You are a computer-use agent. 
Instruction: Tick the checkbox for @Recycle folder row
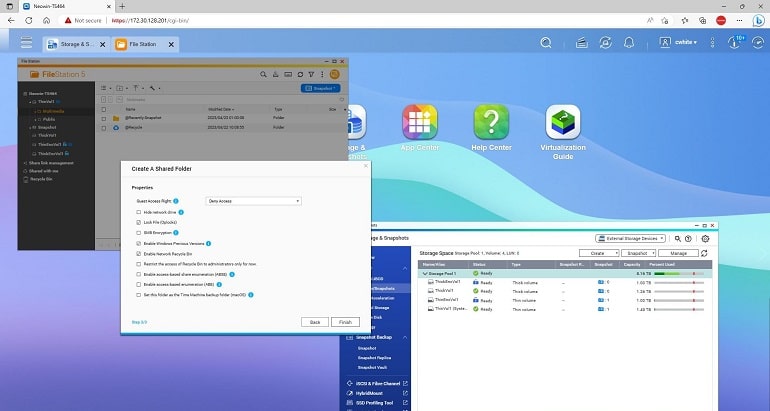coord(104,128)
